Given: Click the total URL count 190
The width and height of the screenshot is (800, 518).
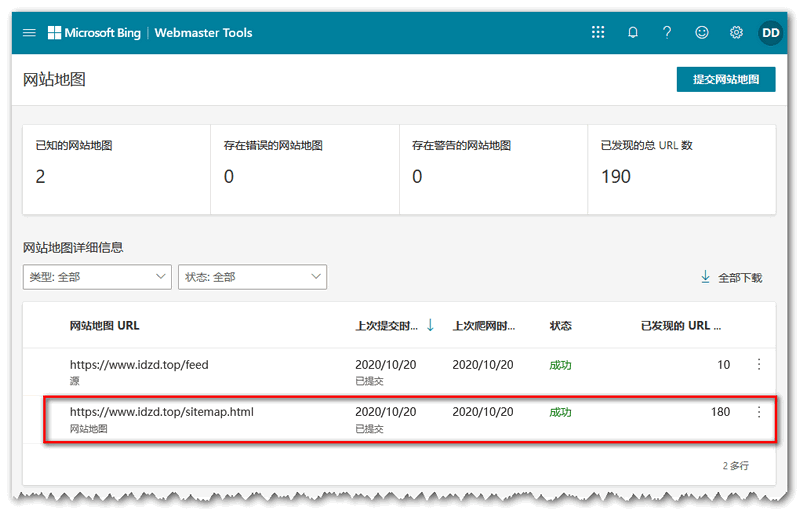Looking at the screenshot, I should tap(616, 177).
